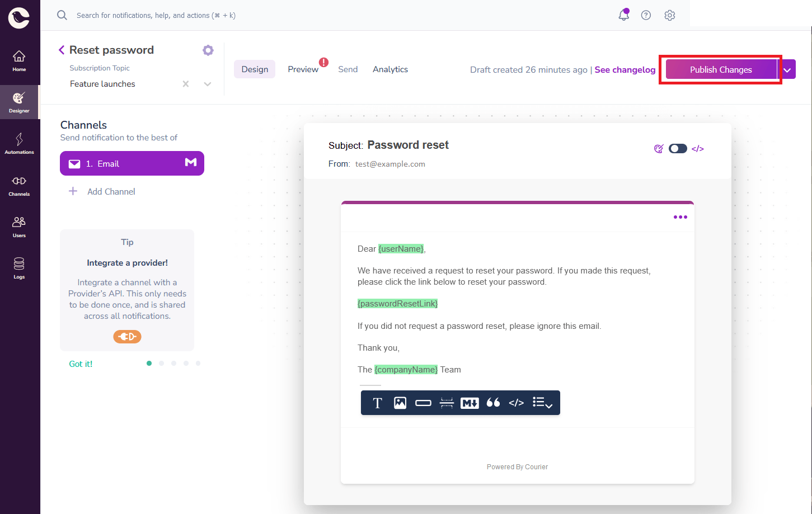
Task: Insert an Image block from the editor toolbar
Action: 400,403
